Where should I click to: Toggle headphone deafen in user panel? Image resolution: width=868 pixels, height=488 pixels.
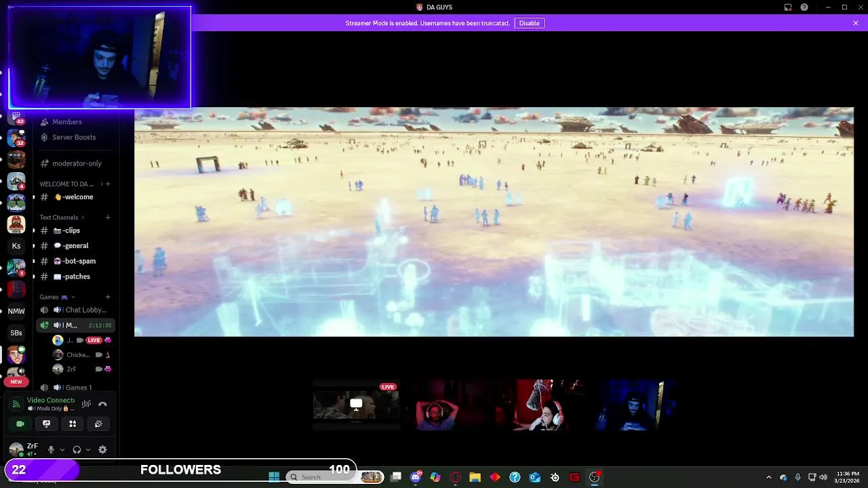click(77, 450)
